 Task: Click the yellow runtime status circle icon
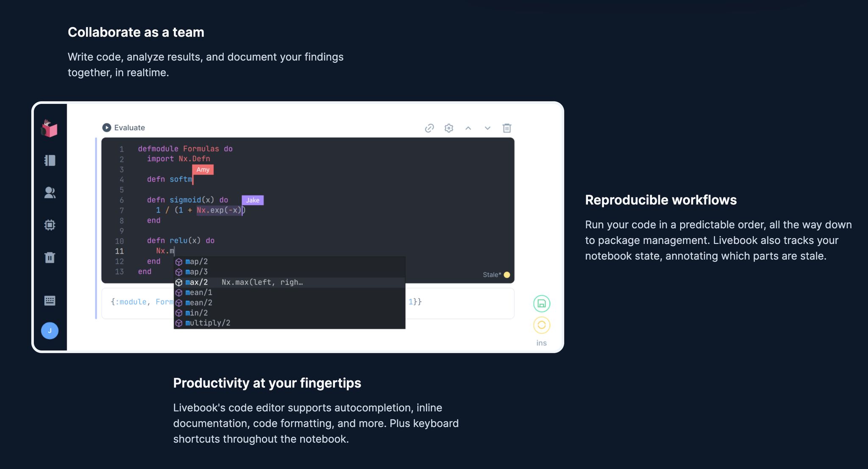coord(542,325)
